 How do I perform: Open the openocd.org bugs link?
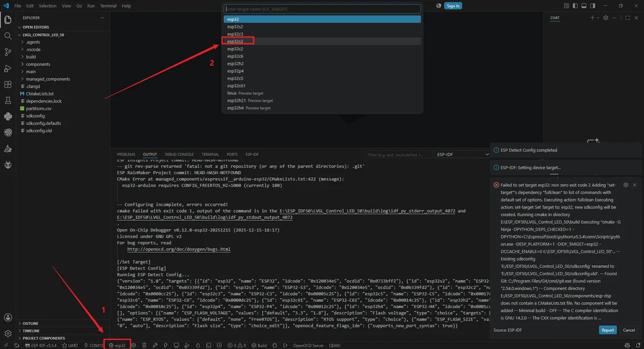(x=179, y=249)
